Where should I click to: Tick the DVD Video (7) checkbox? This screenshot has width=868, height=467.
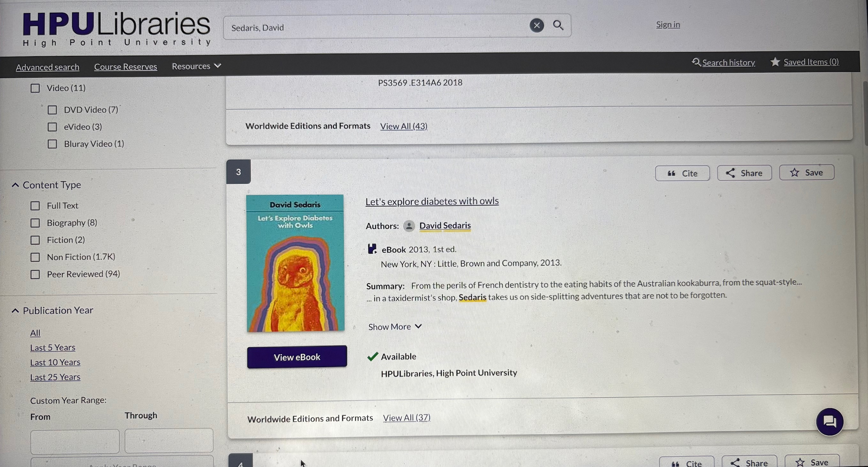[x=52, y=110]
